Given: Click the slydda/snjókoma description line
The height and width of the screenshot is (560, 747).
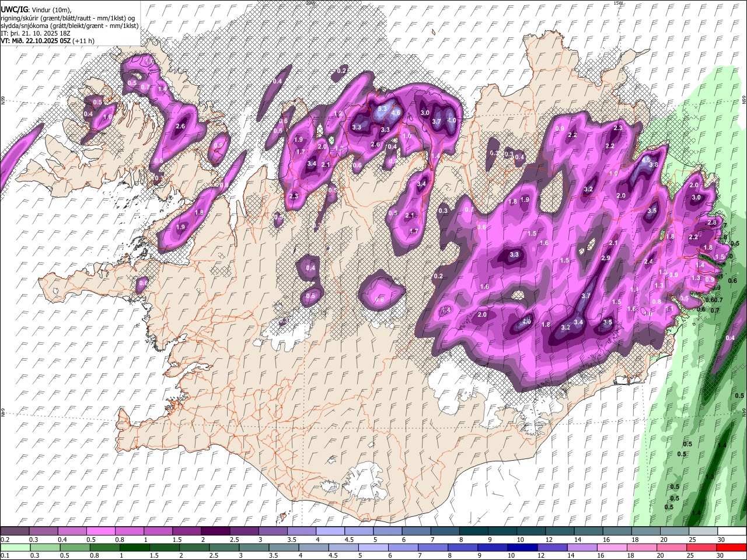Looking at the screenshot, I should point(69,26).
